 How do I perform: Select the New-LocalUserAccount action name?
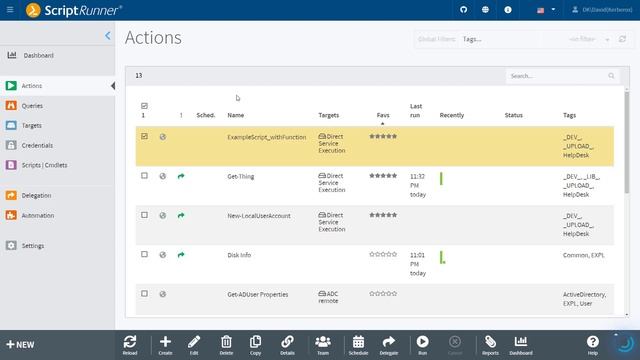[259, 216]
